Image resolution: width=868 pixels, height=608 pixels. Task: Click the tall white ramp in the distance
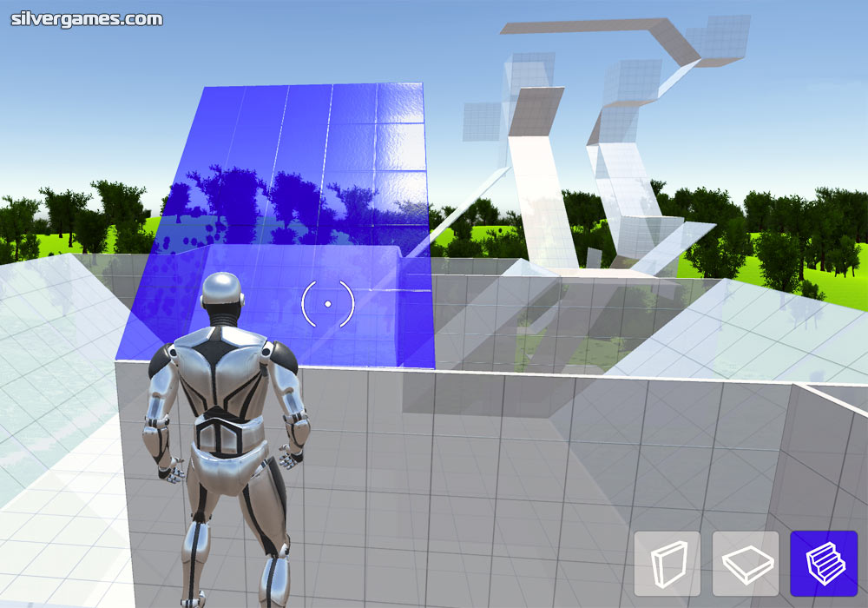click(538, 200)
